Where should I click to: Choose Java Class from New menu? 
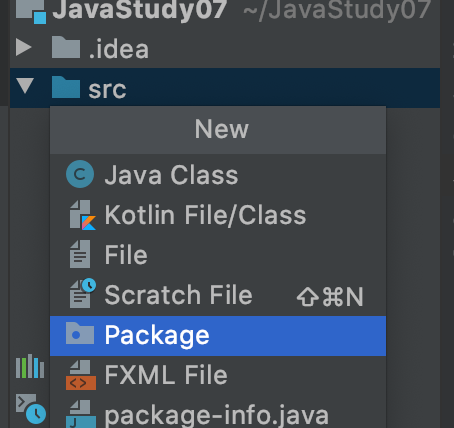[x=218, y=174]
